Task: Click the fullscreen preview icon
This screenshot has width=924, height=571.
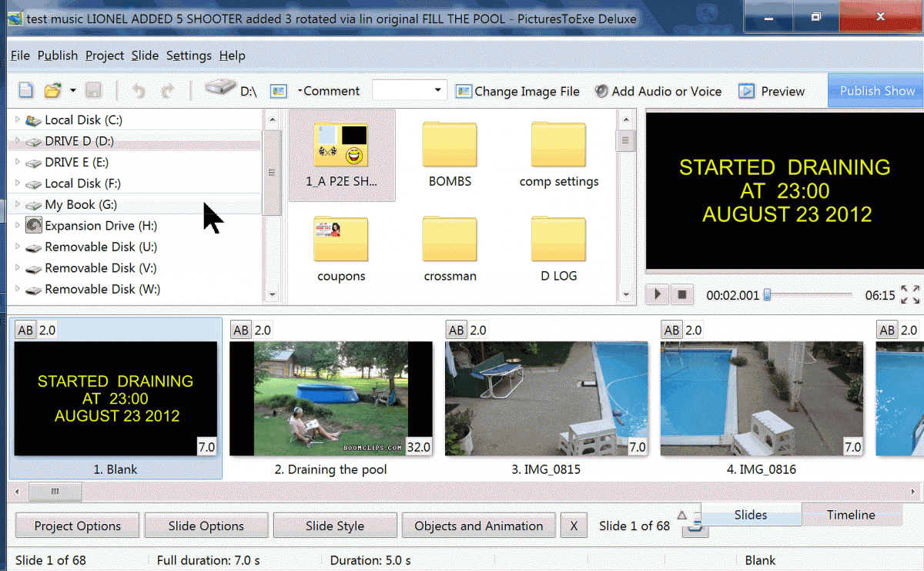Action: pos(910,294)
